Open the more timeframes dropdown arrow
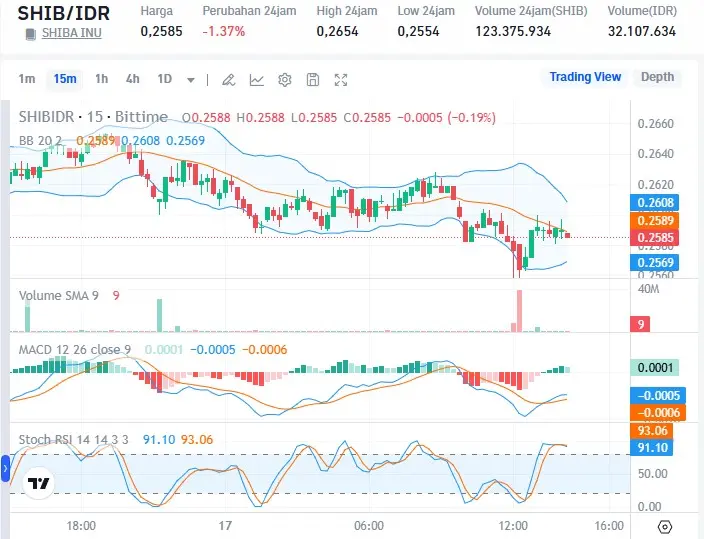Image resolution: width=704 pixels, height=539 pixels. (x=191, y=80)
